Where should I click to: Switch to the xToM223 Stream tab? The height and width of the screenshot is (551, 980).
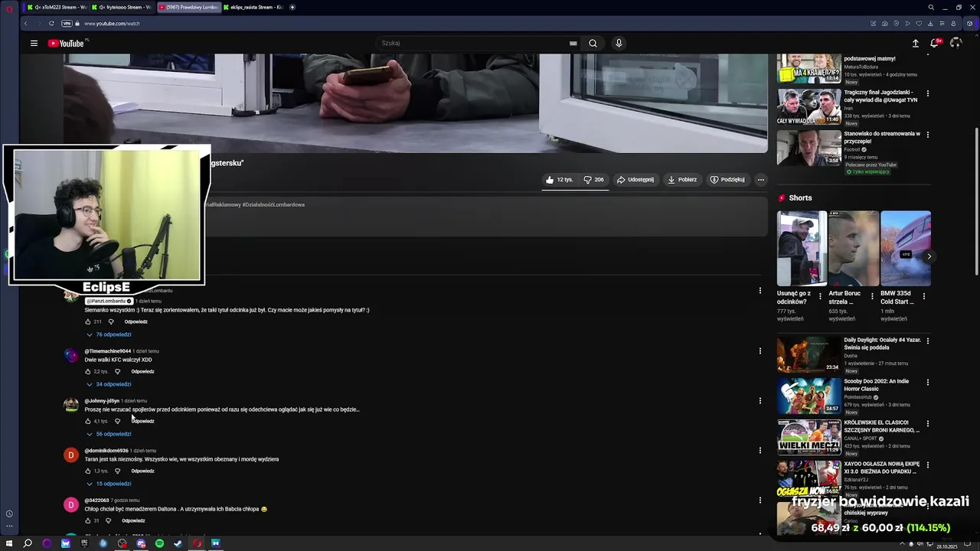tap(56, 7)
